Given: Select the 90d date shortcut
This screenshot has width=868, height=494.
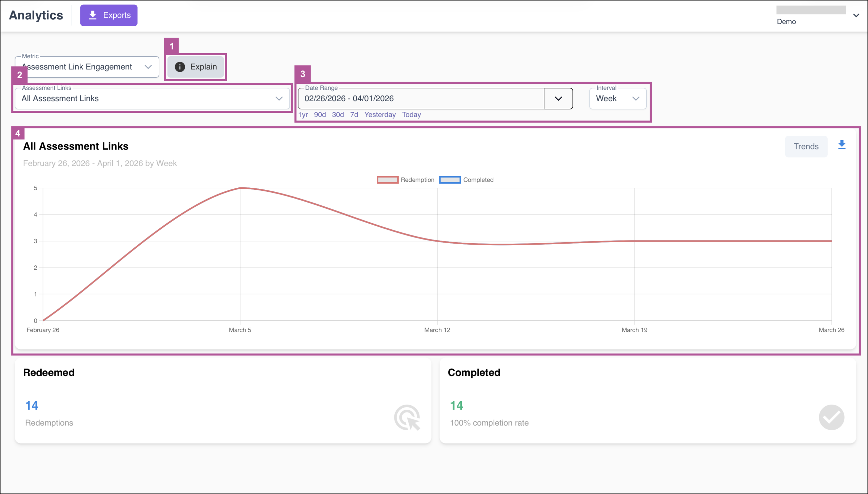Looking at the screenshot, I should 320,115.
